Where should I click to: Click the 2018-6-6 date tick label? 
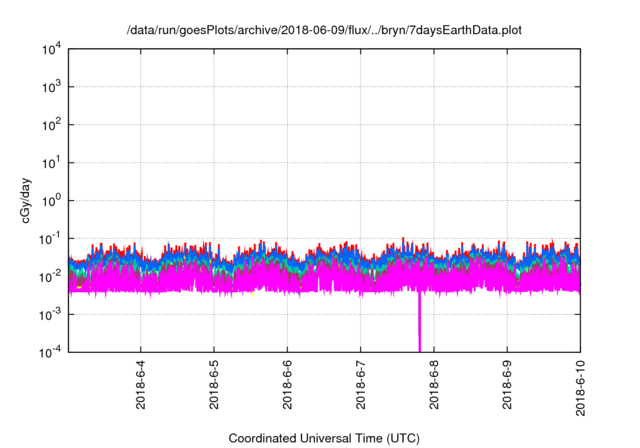(287, 385)
